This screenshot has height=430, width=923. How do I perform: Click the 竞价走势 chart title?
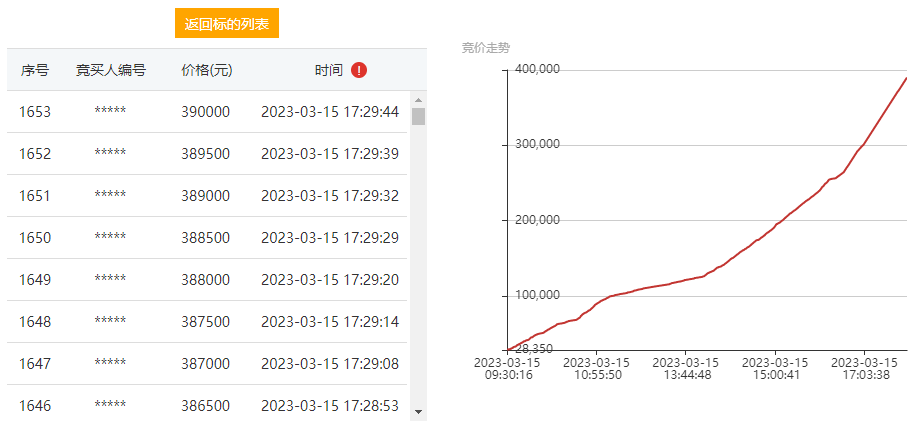click(x=486, y=48)
